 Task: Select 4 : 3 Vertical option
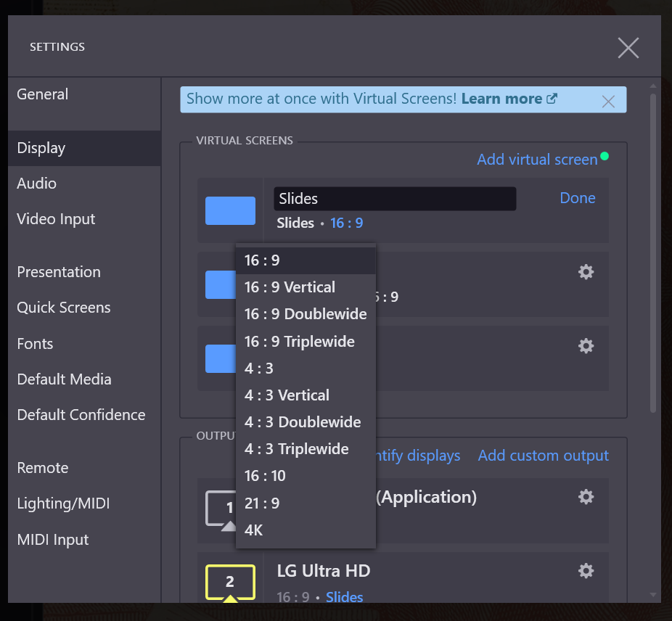pos(306,395)
